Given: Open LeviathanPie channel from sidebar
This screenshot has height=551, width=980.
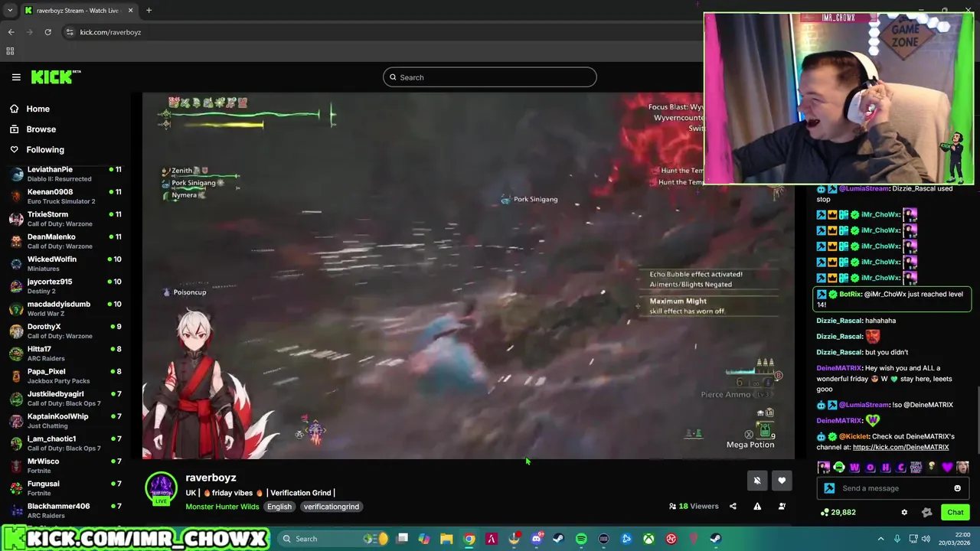Looking at the screenshot, I should [x=65, y=174].
